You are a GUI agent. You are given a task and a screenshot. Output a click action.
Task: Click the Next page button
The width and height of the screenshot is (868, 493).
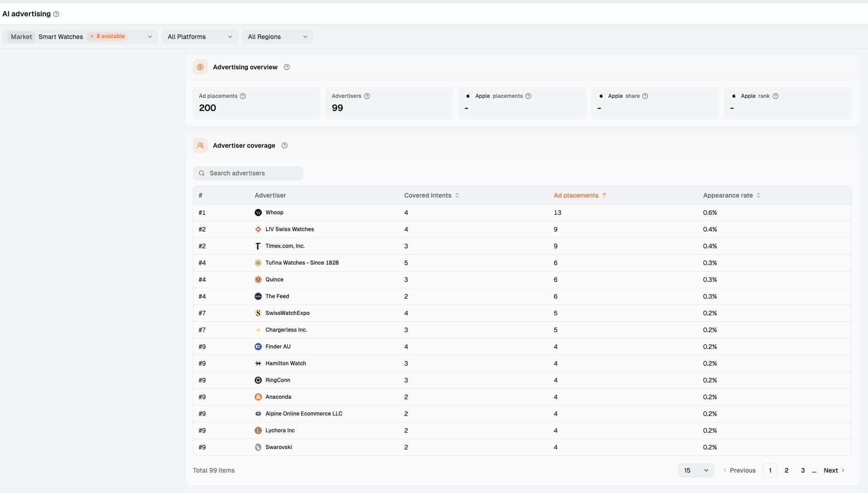(834, 470)
